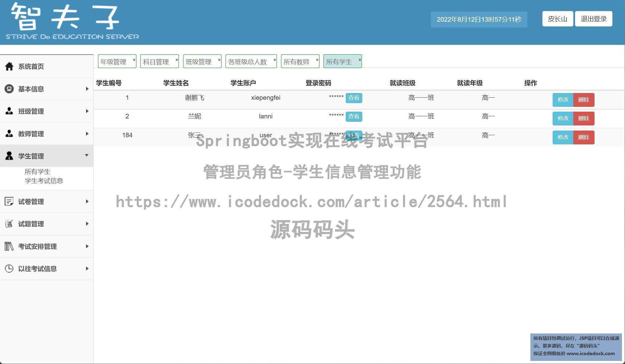The height and width of the screenshot is (364, 625).
Task: Open 学生考试信息 in sidebar submenu
Action: tap(44, 181)
